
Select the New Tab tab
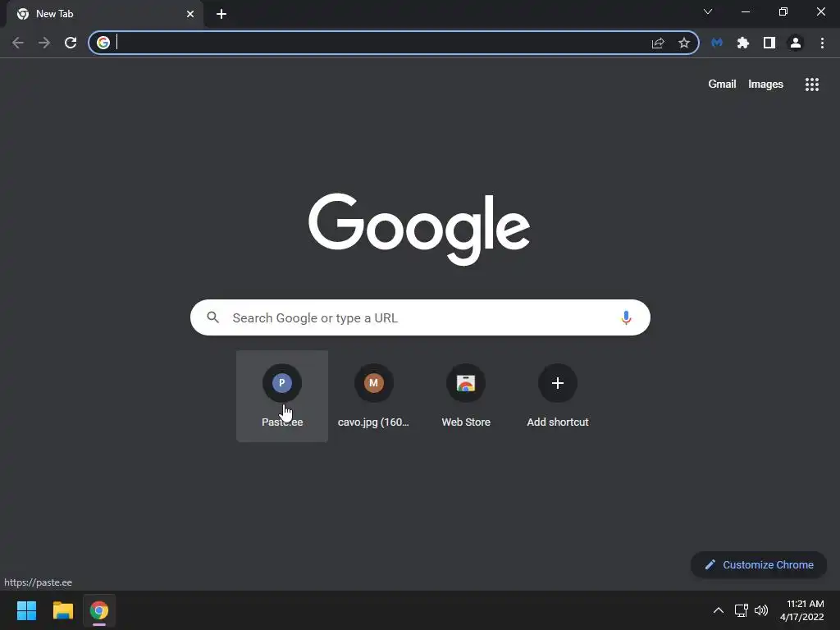point(105,14)
